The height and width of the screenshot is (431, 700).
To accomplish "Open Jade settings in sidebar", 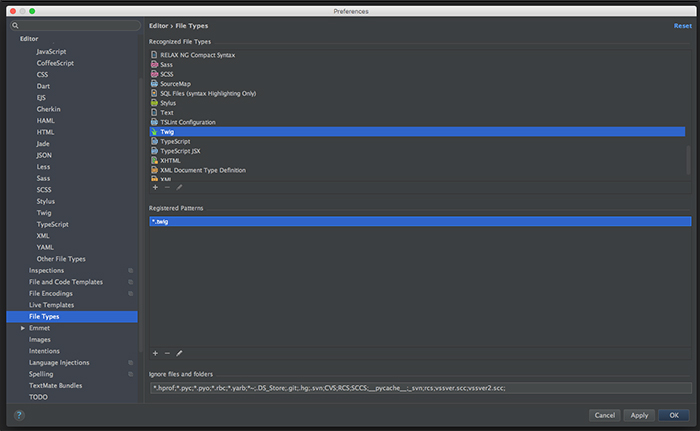I will coord(43,144).
